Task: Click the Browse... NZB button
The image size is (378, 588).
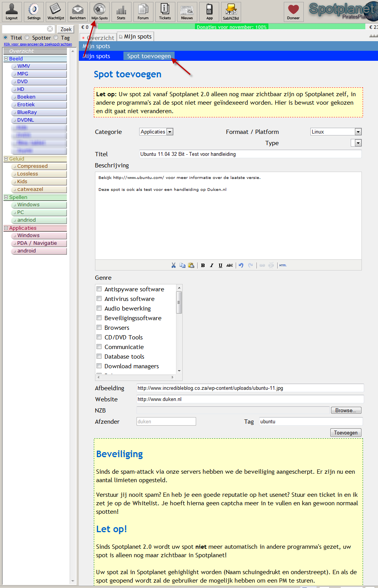Action: pyautogui.click(x=346, y=410)
